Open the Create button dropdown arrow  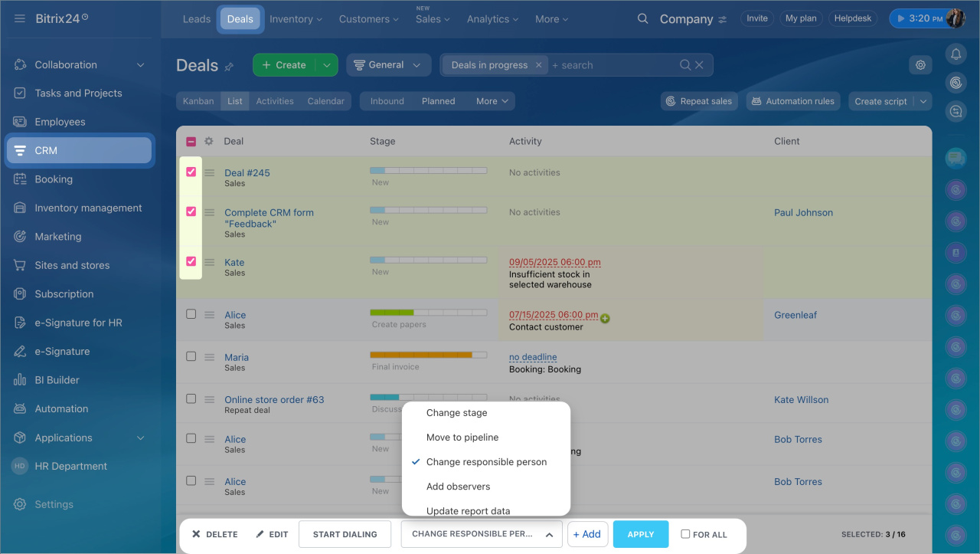tap(327, 65)
